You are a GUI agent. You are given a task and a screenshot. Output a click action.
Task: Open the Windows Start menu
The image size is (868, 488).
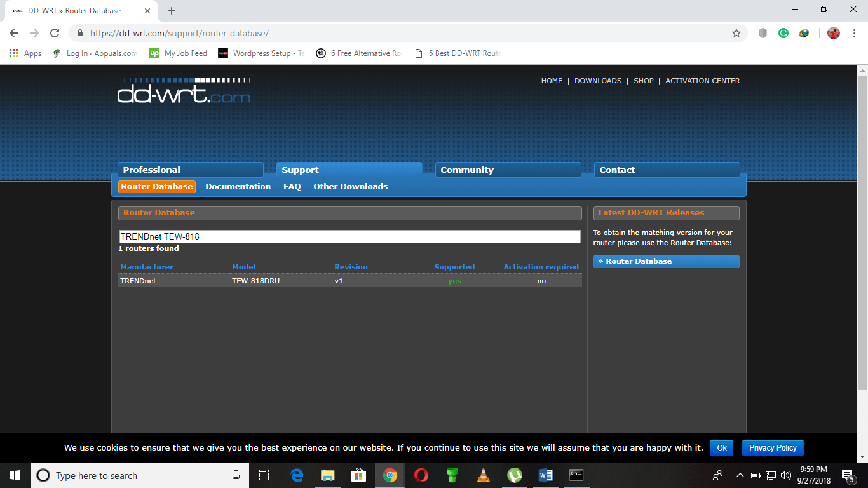(x=15, y=475)
